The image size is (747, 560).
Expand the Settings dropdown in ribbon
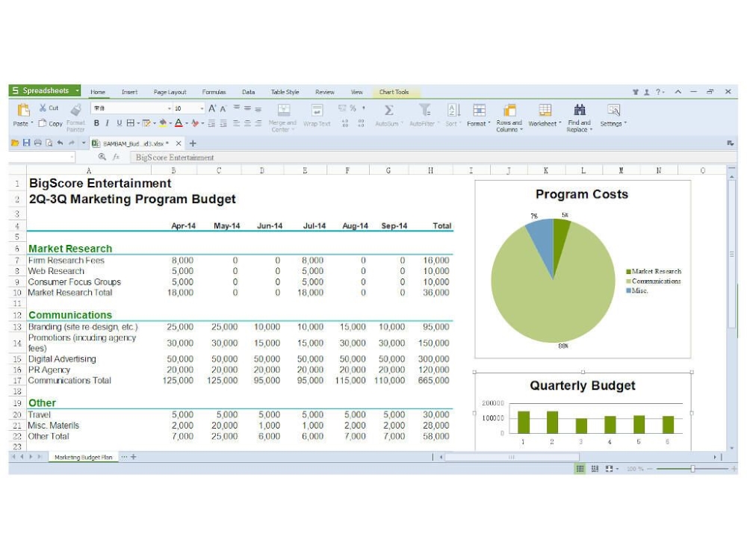[625, 124]
